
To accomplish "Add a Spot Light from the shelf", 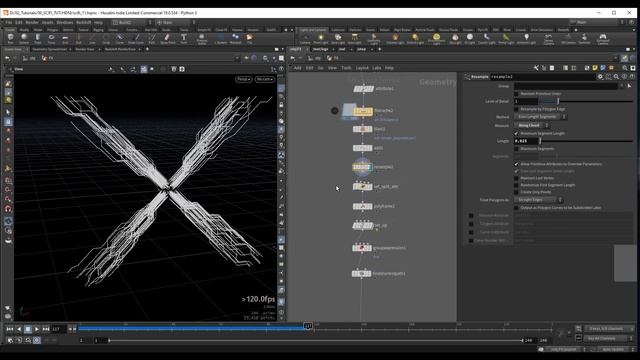I will pyautogui.click(x=338, y=39).
